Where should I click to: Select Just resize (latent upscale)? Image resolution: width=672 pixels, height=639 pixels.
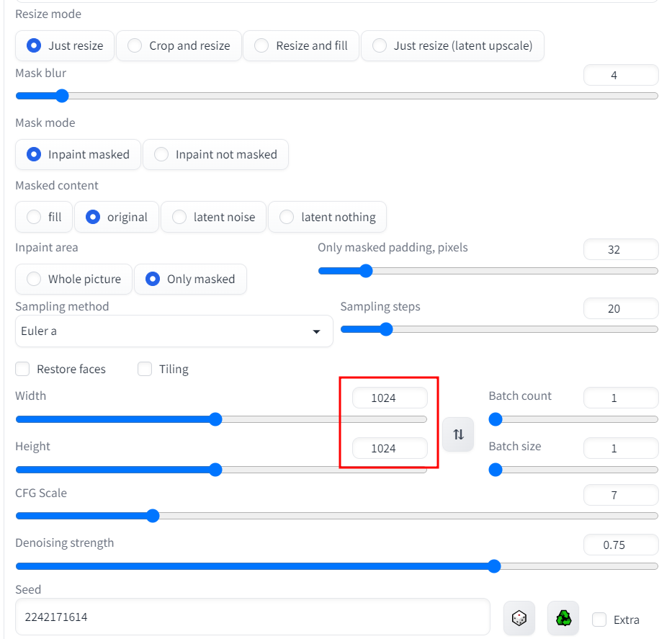(x=452, y=45)
